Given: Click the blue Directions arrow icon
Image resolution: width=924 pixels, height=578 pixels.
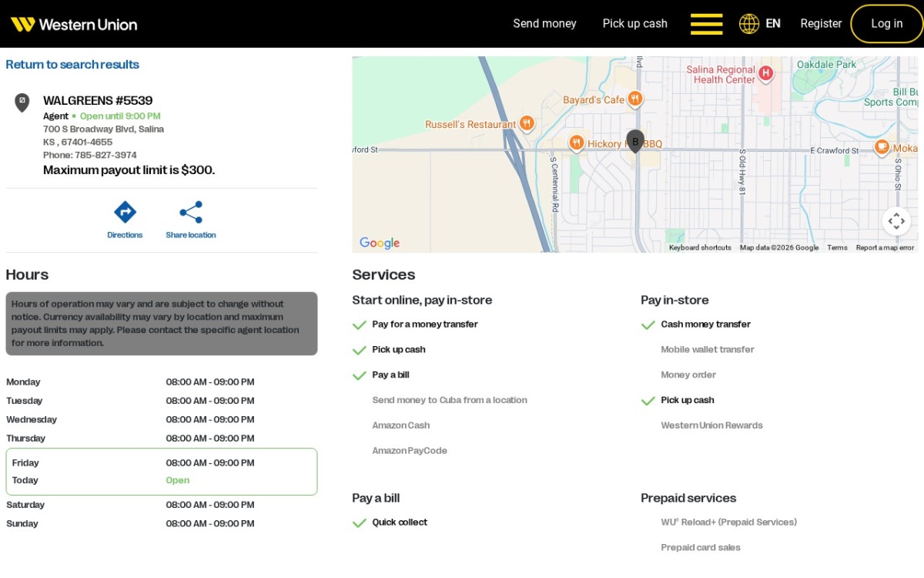Looking at the screenshot, I should (x=125, y=212).
